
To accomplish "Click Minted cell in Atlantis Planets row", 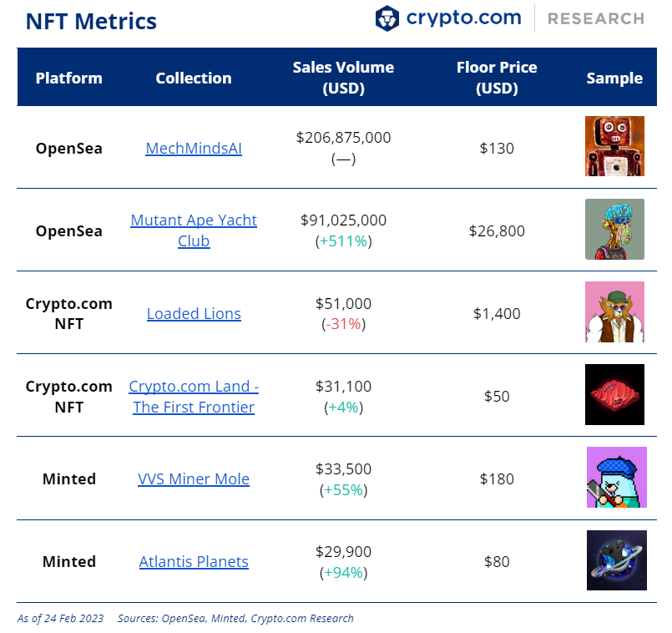I will [x=69, y=562].
